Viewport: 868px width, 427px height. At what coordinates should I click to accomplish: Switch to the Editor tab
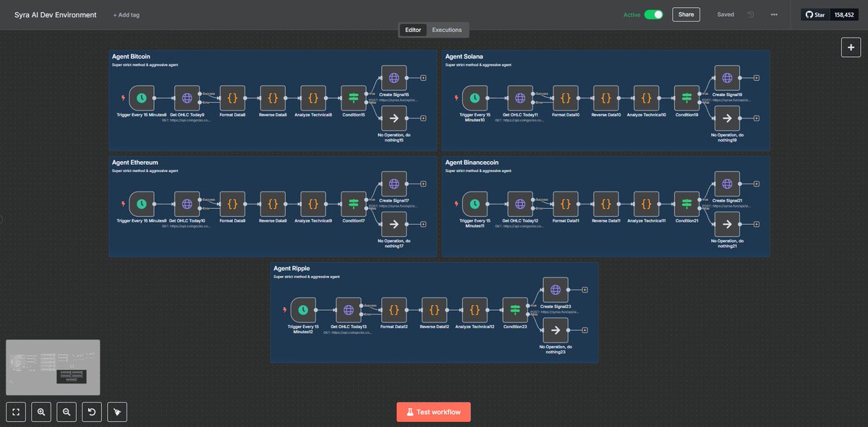413,30
